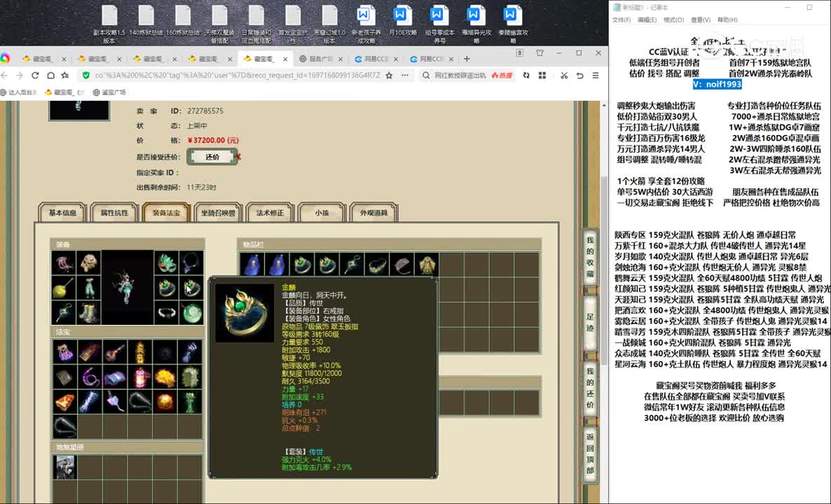Select 月10E攻略 desktop document
This screenshot has height=504, width=831.
coord(403,21)
